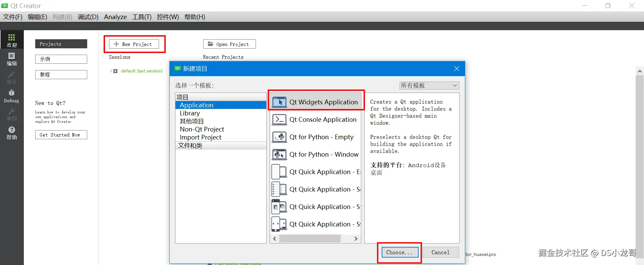Open the default last session link
The width and height of the screenshot is (644, 265).
click(x=142, y=71)
